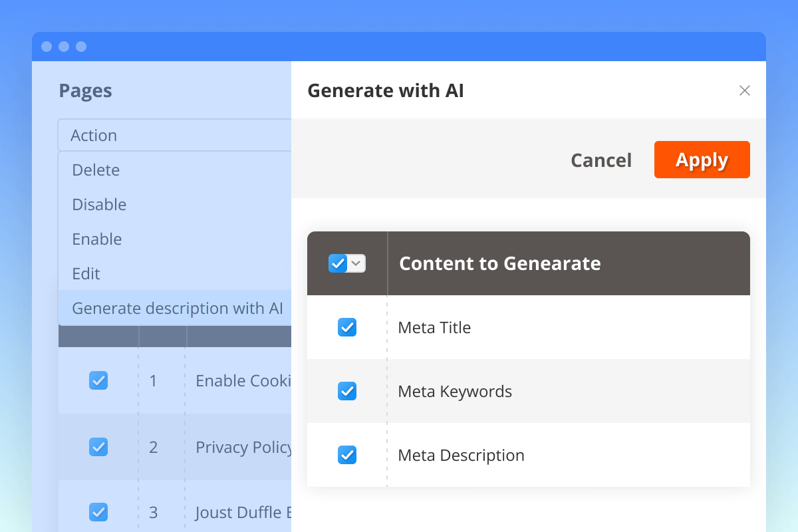Click the Cancel button
798x532 pixels.
[601, 160]
